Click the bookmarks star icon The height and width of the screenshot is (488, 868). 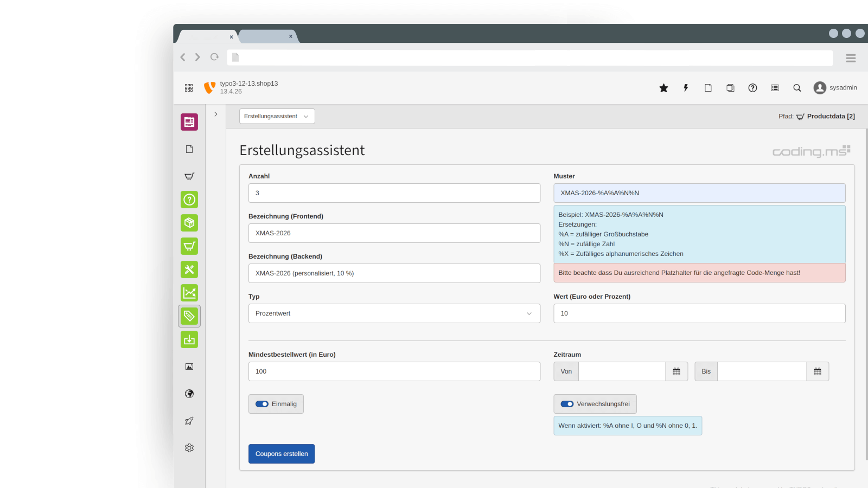(x=663, y=88)
